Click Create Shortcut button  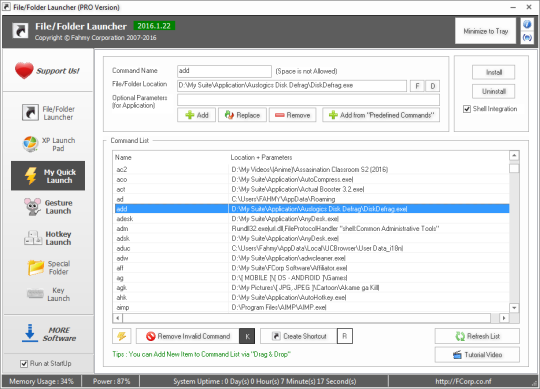299,336
